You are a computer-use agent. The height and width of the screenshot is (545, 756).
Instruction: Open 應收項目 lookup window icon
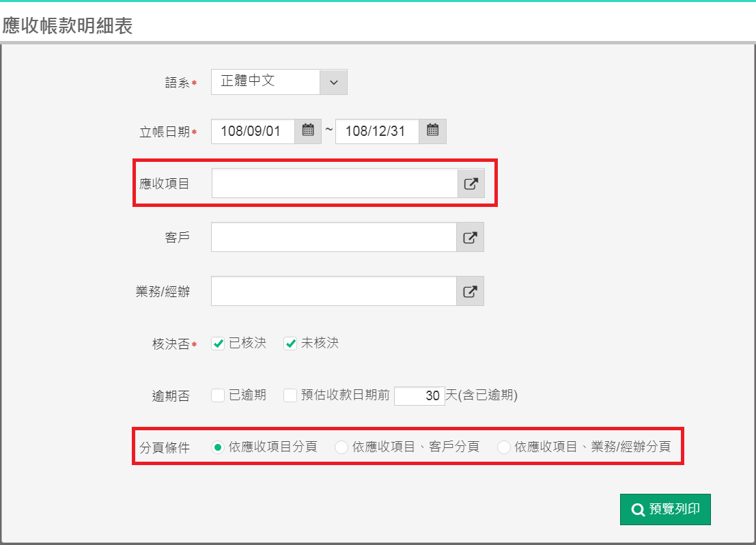(471, 184)
